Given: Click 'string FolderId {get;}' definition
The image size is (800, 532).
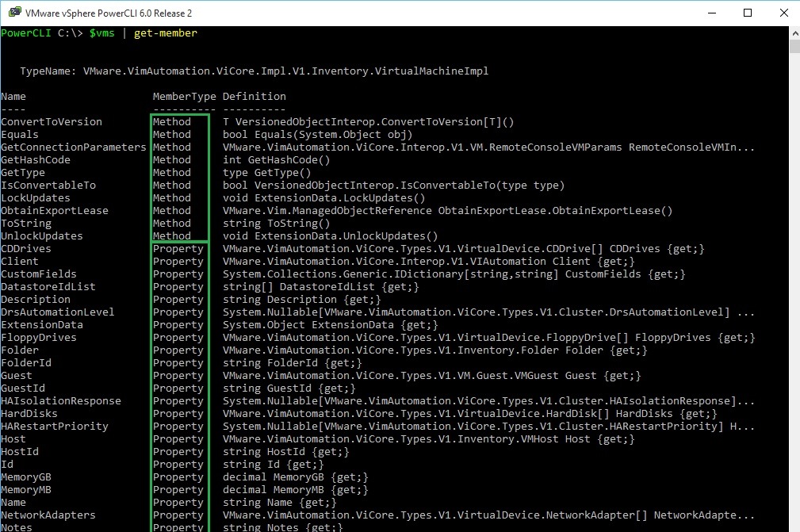Looking at the screenshot, I should [x=293, y=362].
